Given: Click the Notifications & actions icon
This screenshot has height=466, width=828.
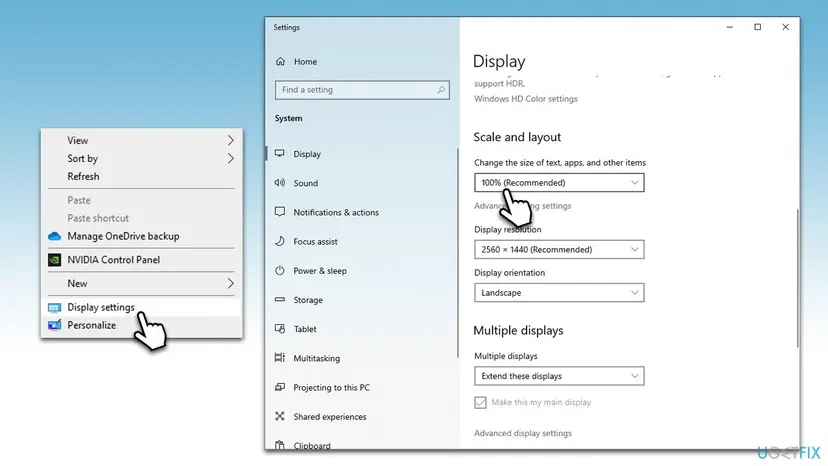Looking at the screenshot, I should pos(280,212).
